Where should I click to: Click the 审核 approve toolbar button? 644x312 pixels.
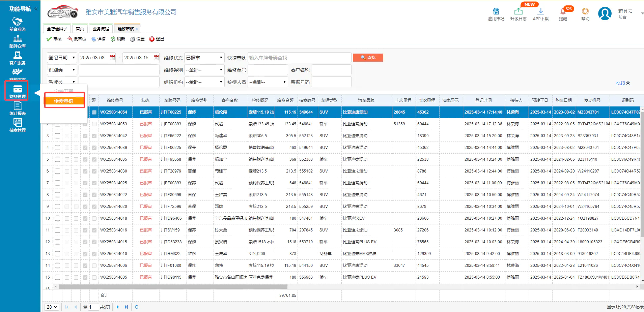tap(54, 39)
